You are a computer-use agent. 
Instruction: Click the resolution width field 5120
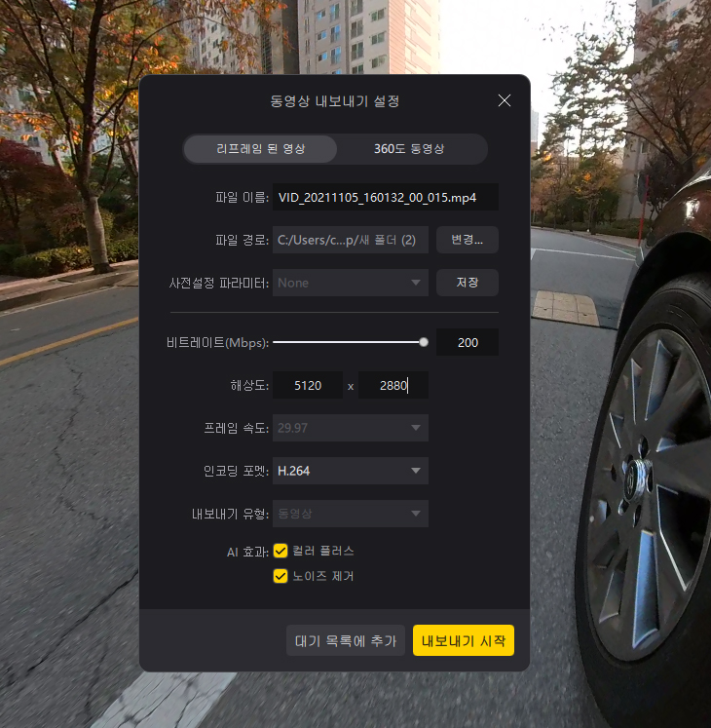pos(307,385)
